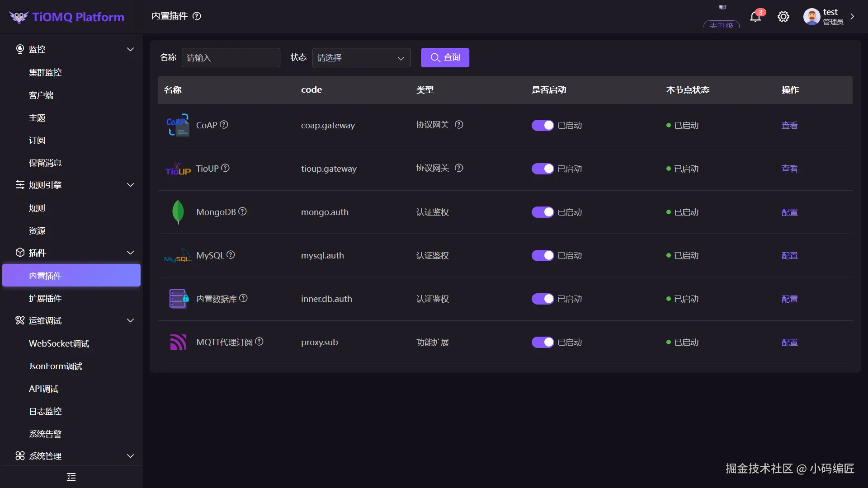Disable the CoAP plugin toggle
Screen dimensions: 868x488
click(542, 125)
